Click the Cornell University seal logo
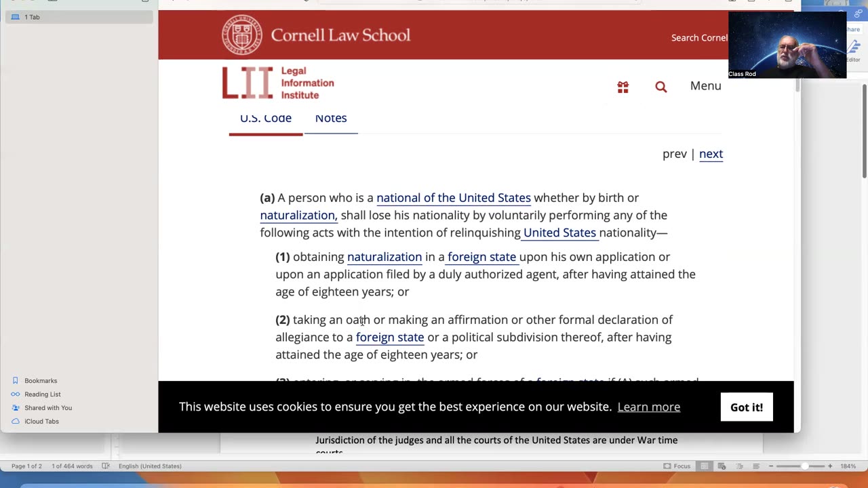This screenshot has height=488, width=868. (x=242, y=35)
